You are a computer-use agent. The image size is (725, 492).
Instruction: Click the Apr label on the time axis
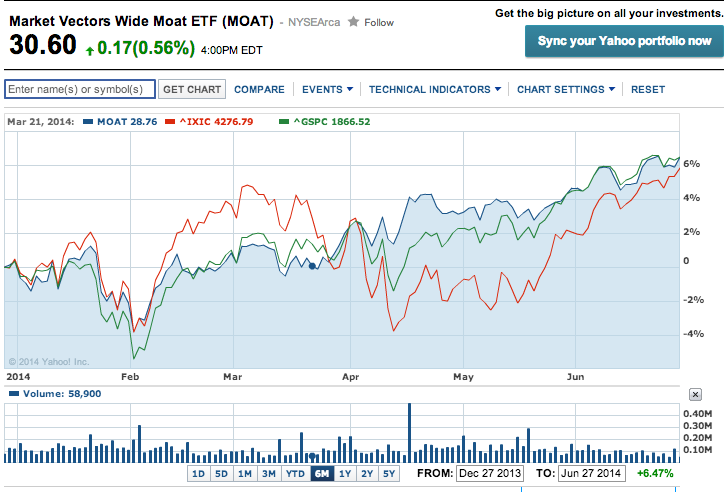(350, 377)
